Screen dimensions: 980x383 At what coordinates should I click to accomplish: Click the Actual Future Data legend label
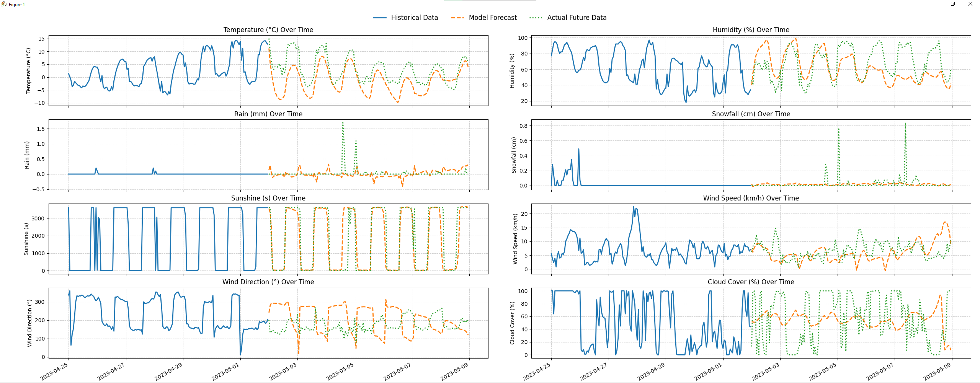tap(577, 18)
